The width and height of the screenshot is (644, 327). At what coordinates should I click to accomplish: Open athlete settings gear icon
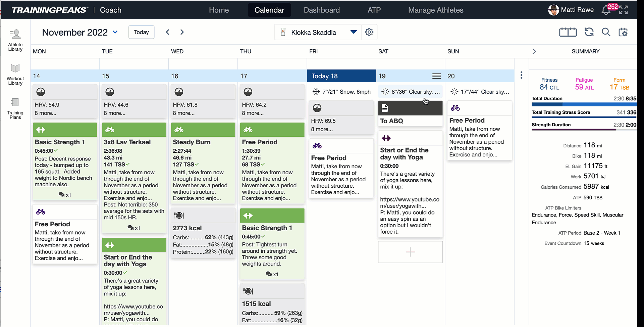click(369, 32)
